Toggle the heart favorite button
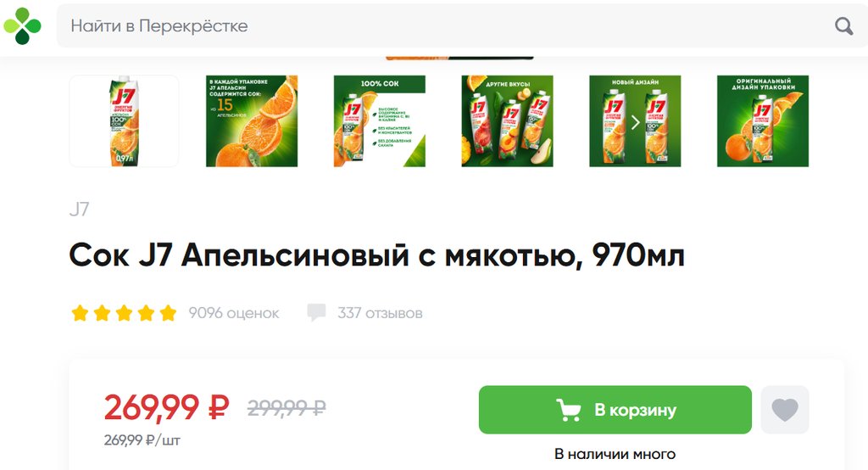Screen dimensions: 868x470 [785, 410]
